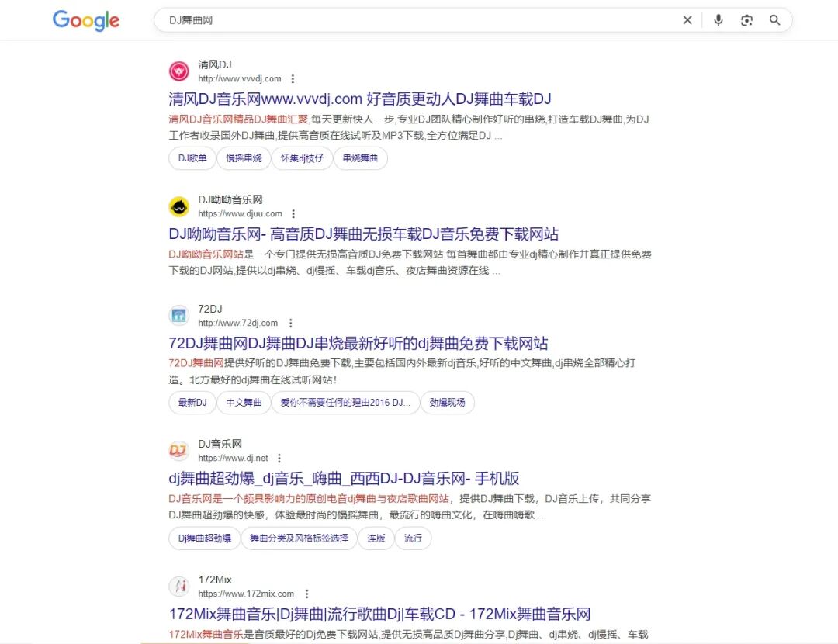
Task: Open the 72DJ舞曲网 result title
Action: point(358,343)
